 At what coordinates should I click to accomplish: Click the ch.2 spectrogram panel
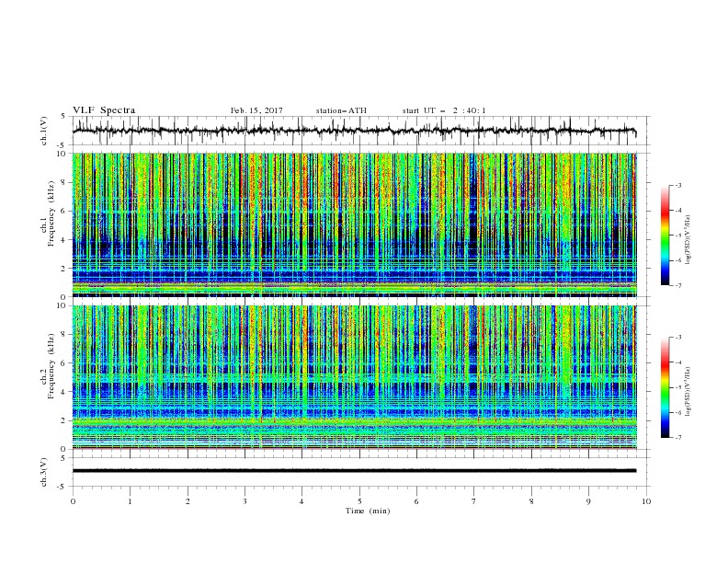354,377
